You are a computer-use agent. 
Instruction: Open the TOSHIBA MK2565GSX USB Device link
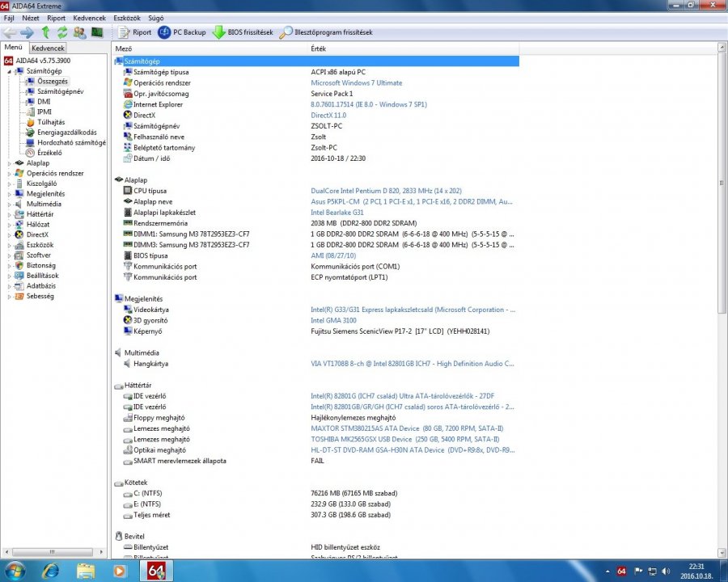tap(405, 439)
